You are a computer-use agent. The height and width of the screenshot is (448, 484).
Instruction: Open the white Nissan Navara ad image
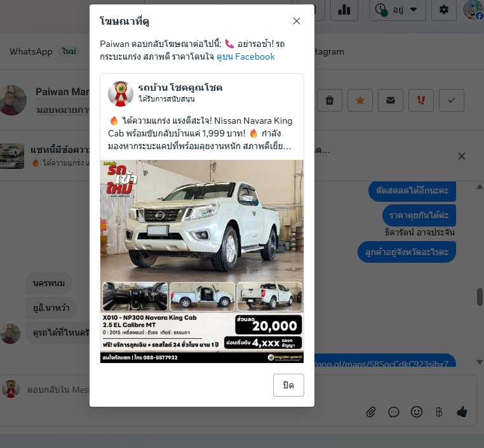tap(202, 261)
